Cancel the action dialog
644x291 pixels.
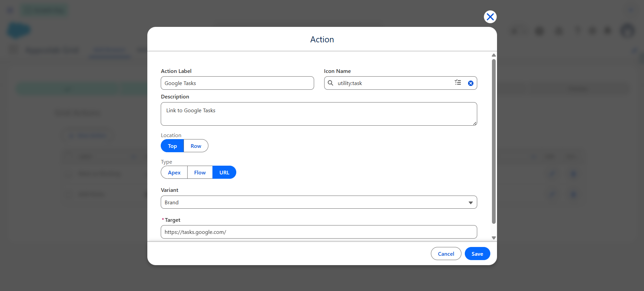446,254
